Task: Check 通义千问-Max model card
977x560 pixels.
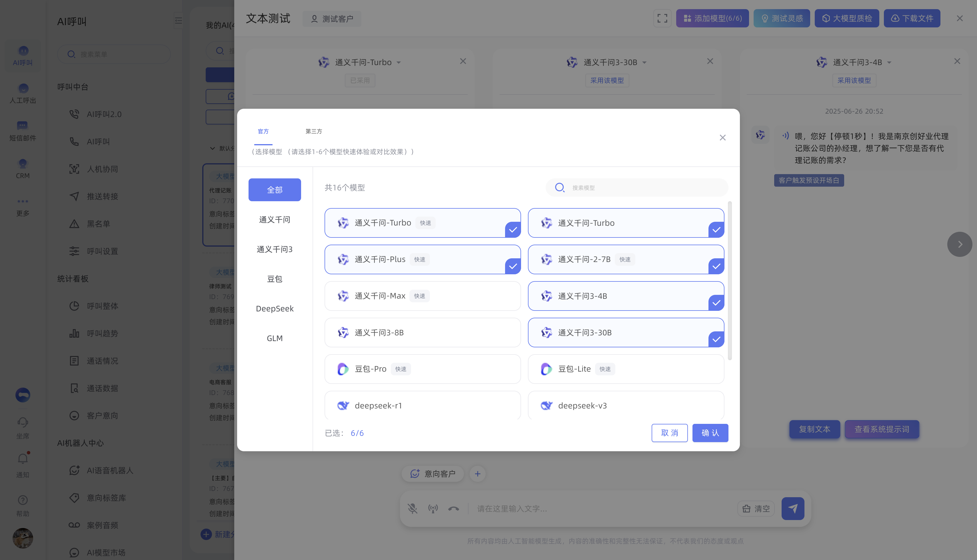Action: [x=422, y=296]
